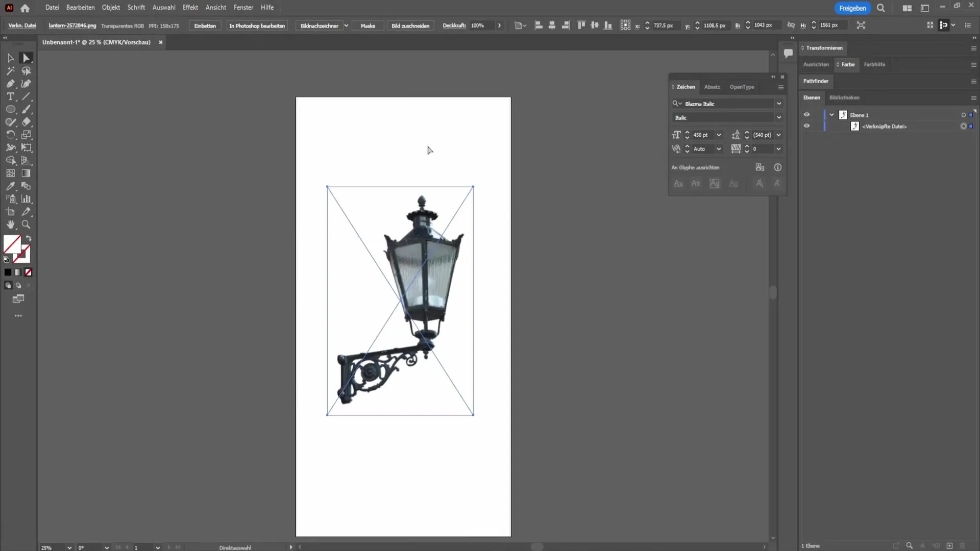Open the Objekt menu
This screenshot has width=980, height=551.
111,8
